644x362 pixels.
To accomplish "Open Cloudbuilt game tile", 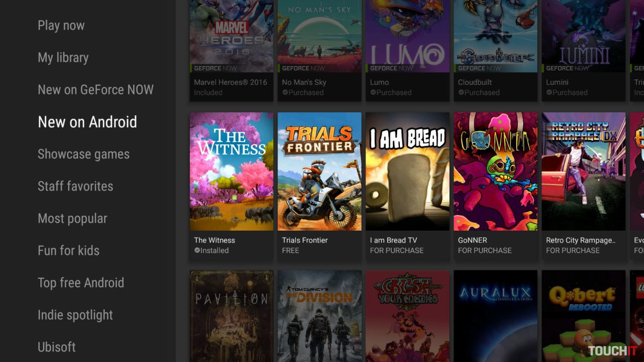I will tap(495, 35).
